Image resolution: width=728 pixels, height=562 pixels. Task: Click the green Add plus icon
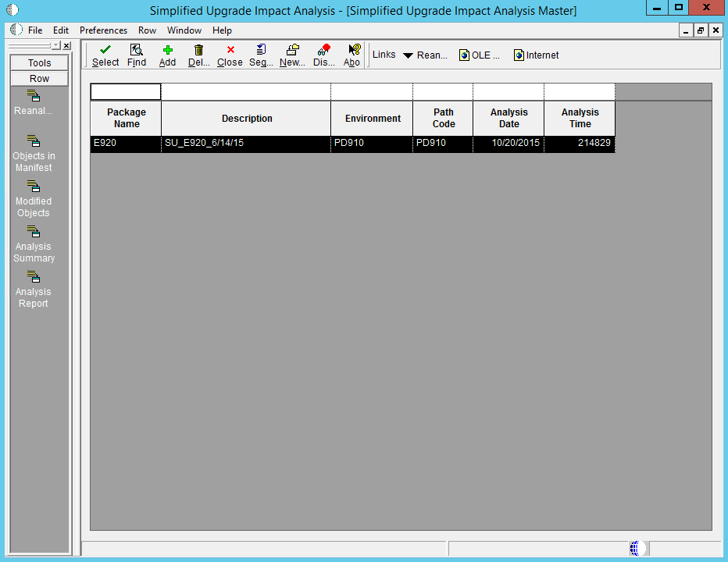coord(168,50)
